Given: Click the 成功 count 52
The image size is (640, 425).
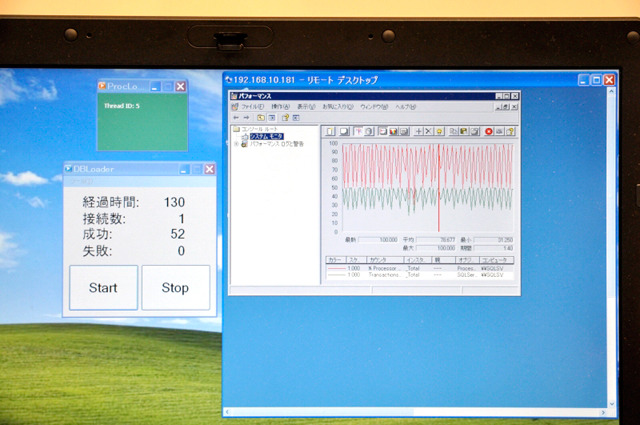Looking at the screenshot, I should (178, 234).
